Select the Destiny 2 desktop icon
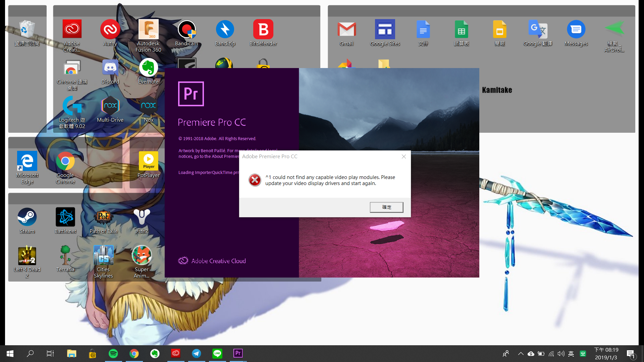Screen dimensions: 644x362 tap(142, 221)
